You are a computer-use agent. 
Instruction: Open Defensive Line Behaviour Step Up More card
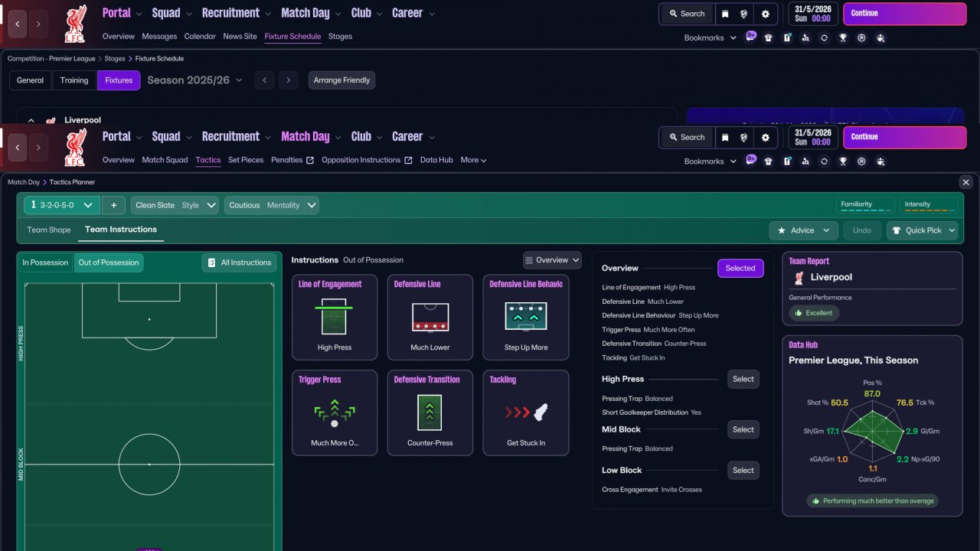tap(526, 318)
